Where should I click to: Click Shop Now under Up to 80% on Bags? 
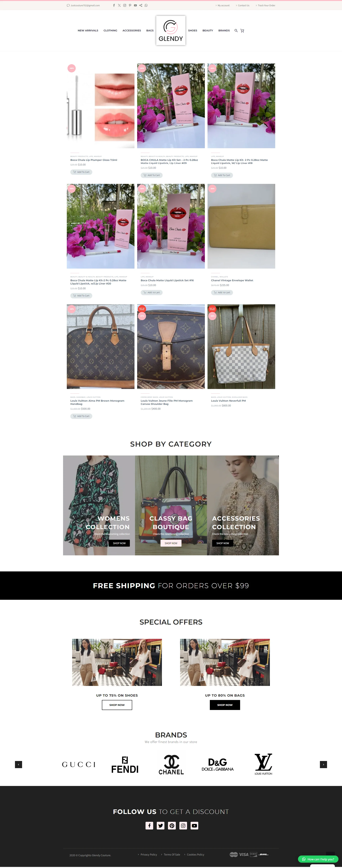(225, 705)
